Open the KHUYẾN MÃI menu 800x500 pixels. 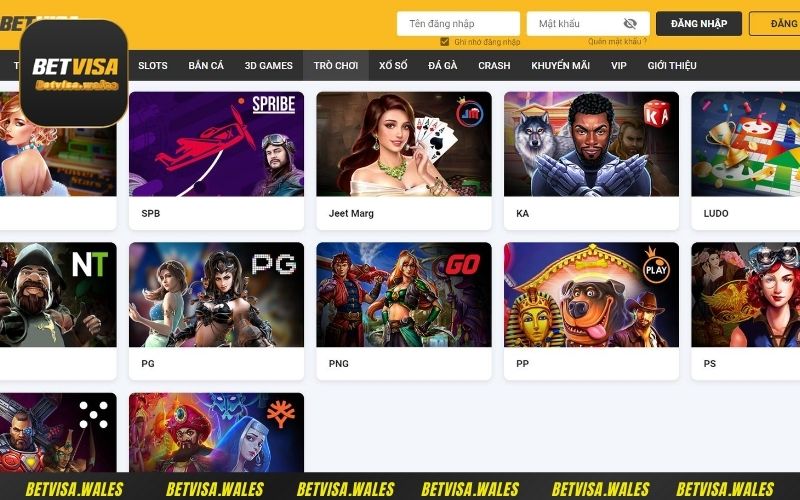pyautogui.click(x=560, y=65)
